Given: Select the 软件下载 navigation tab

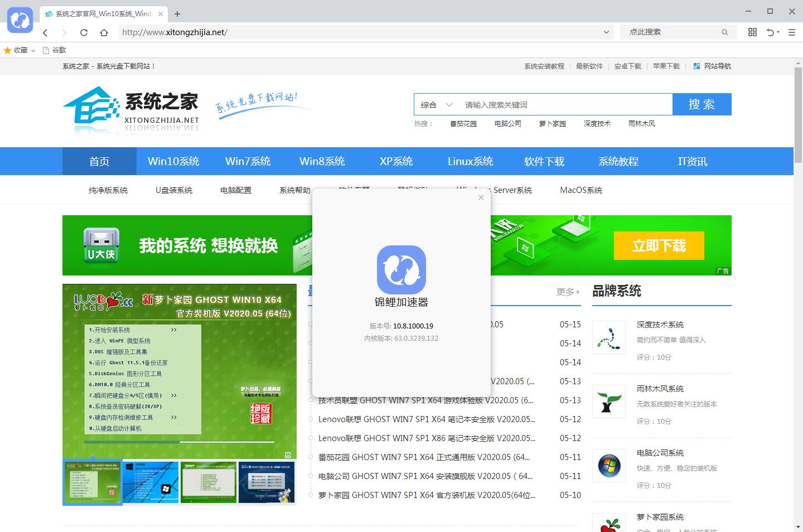Looking at the screenshot, I should pos(544,161).
